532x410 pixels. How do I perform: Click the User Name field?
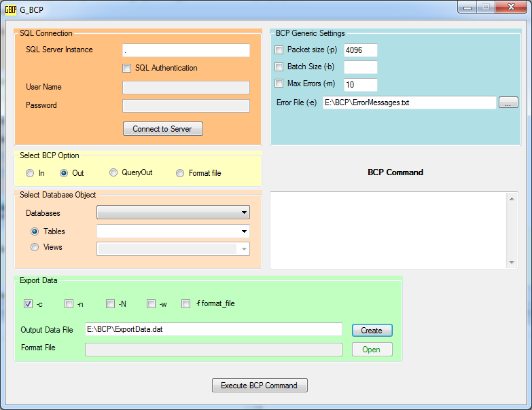click(x=186, y=88)
